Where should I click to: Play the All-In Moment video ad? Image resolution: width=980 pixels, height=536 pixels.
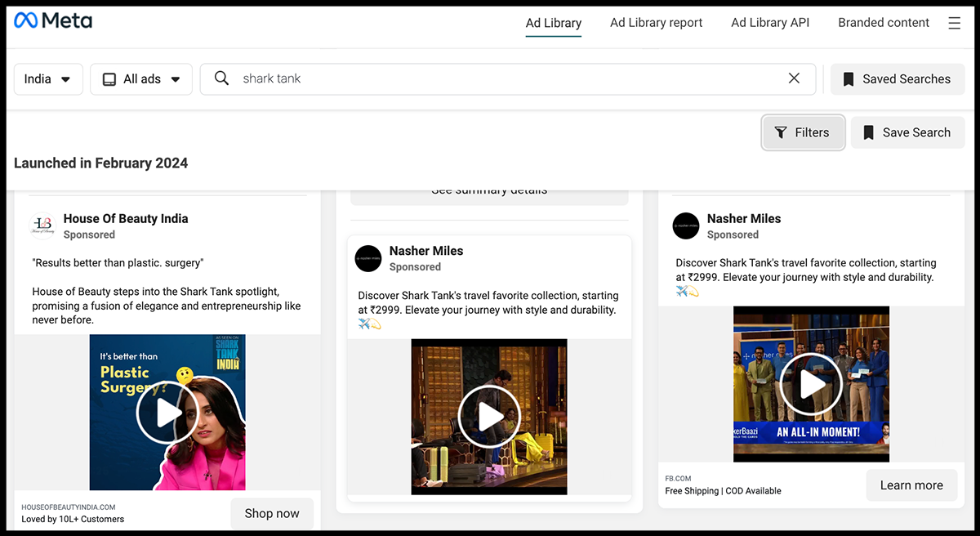point(811,384)
